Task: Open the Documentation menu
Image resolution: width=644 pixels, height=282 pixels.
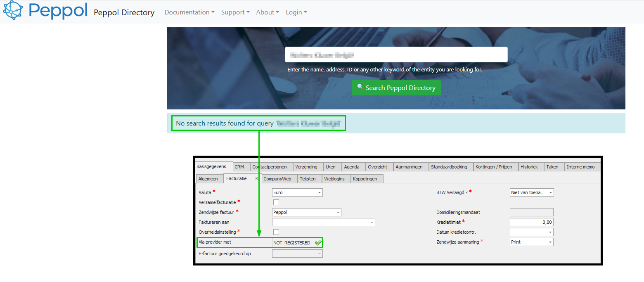Action: pos(189,12)
